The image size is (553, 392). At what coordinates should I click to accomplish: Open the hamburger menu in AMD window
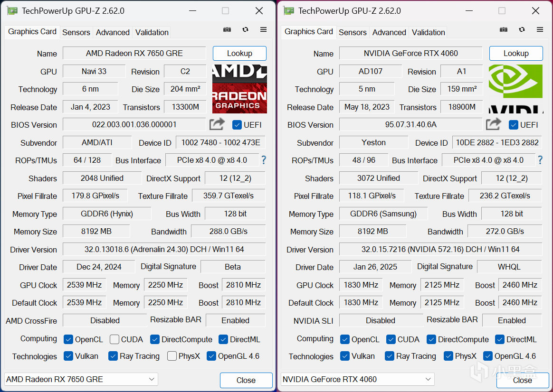(x=264, y=29)
